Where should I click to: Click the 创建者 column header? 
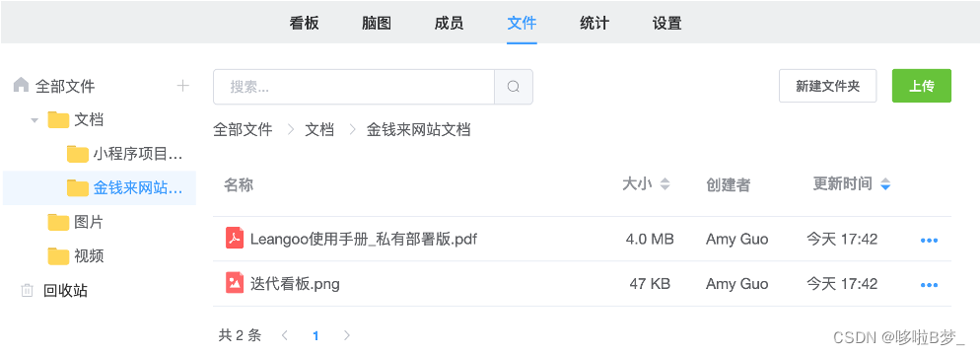point(729,184)
